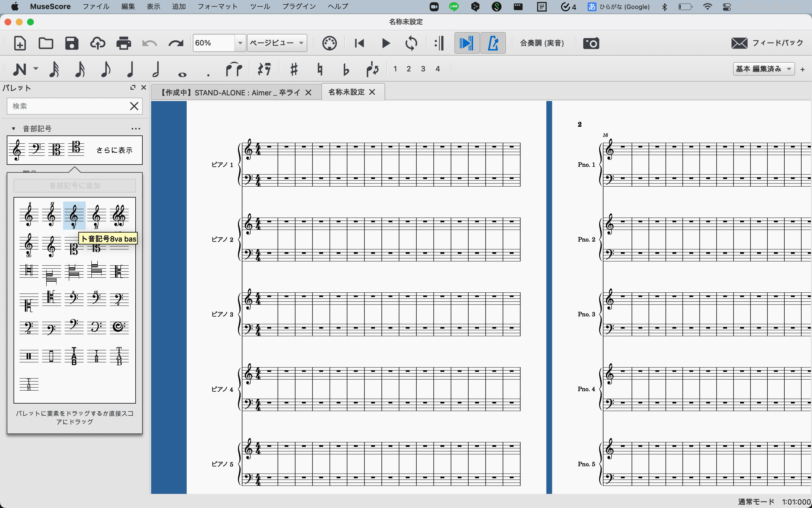Viewport: 812px width, 508px height.
Task: Select voice 4
Action: point(438,69)
